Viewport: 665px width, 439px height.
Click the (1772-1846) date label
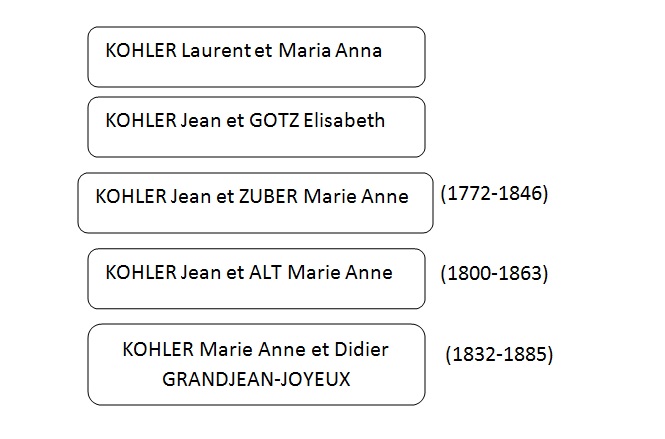coord(494,193)
